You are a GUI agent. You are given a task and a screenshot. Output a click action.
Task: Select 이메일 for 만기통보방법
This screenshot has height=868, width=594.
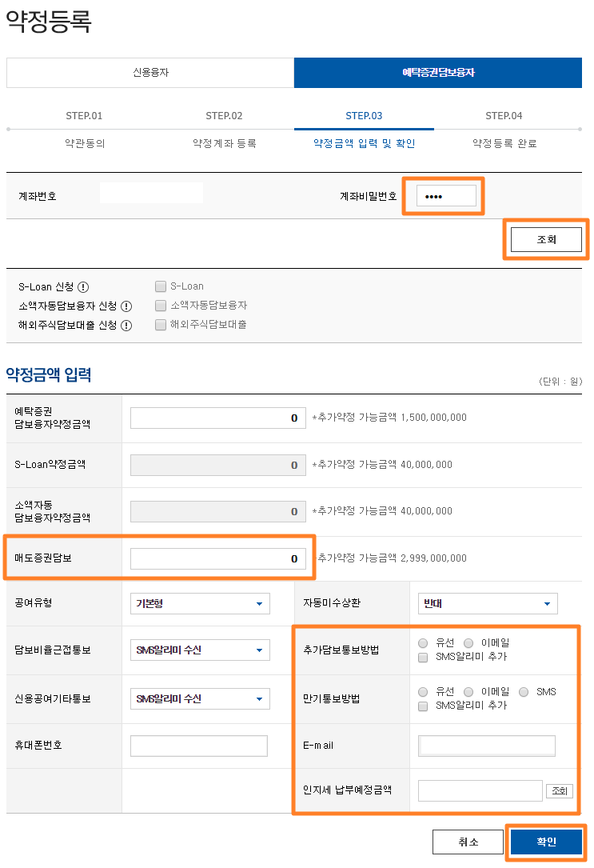tap(468, 692)
